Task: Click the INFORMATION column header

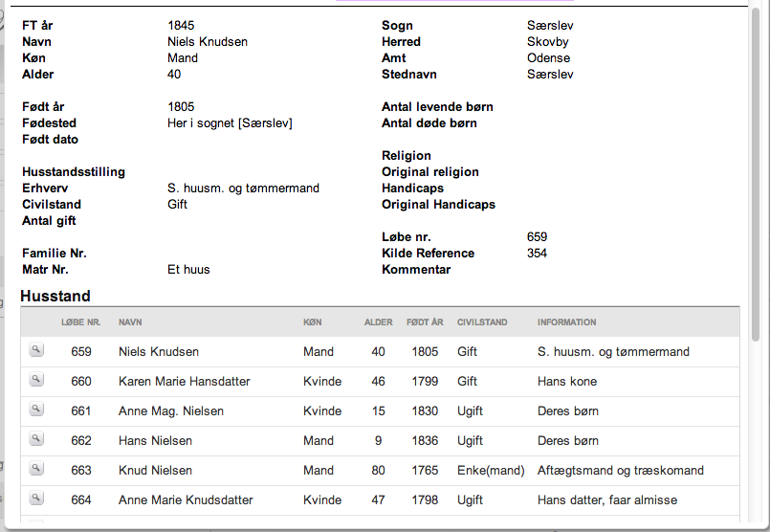Action: click(566, 322)
